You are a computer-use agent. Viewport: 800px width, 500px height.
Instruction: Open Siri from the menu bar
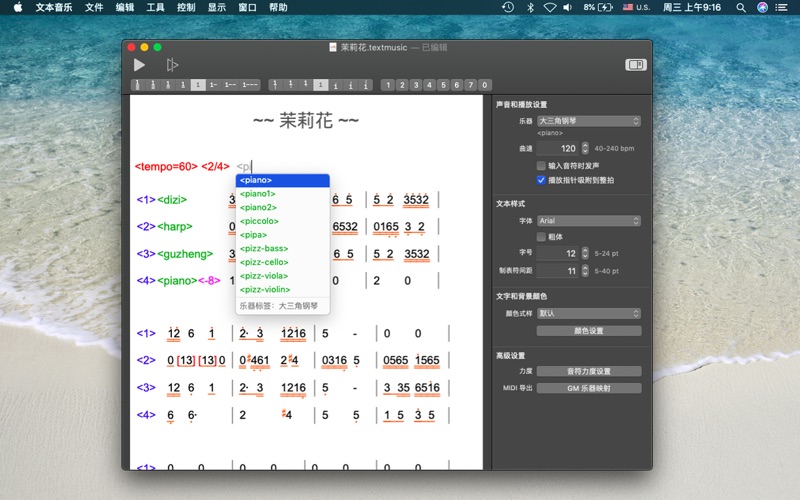tap(763, 7)
